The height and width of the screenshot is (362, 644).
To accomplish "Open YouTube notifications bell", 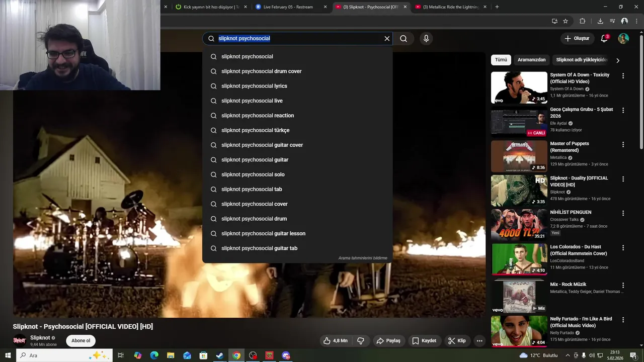I will click(604, 39).
